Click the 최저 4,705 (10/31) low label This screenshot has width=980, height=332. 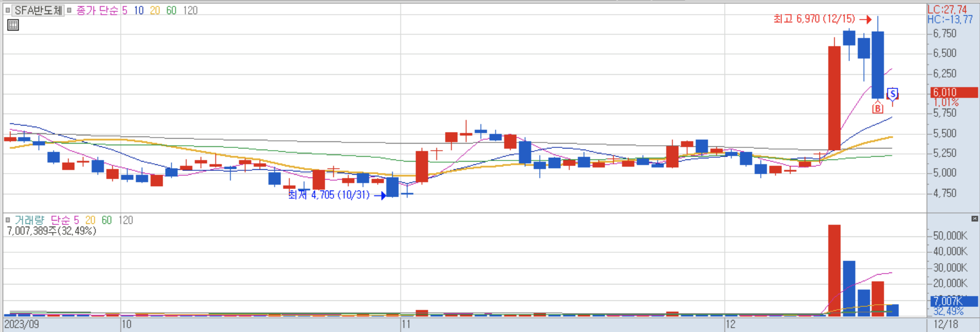[x=329, y=195]
